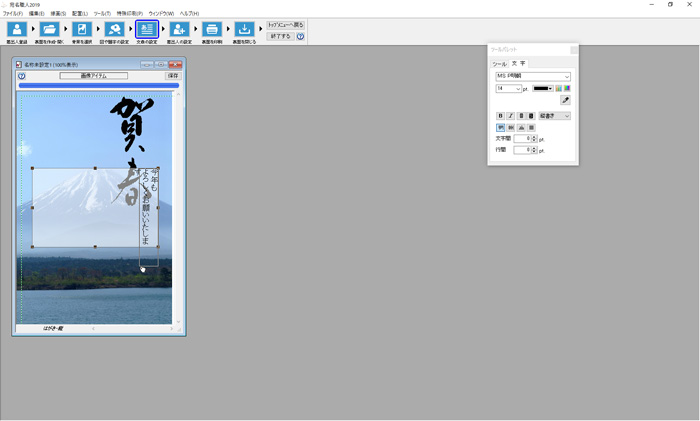The image size is (700, 421).
Task: Toggle bold text formatting
Action: [x=500, y=116]
